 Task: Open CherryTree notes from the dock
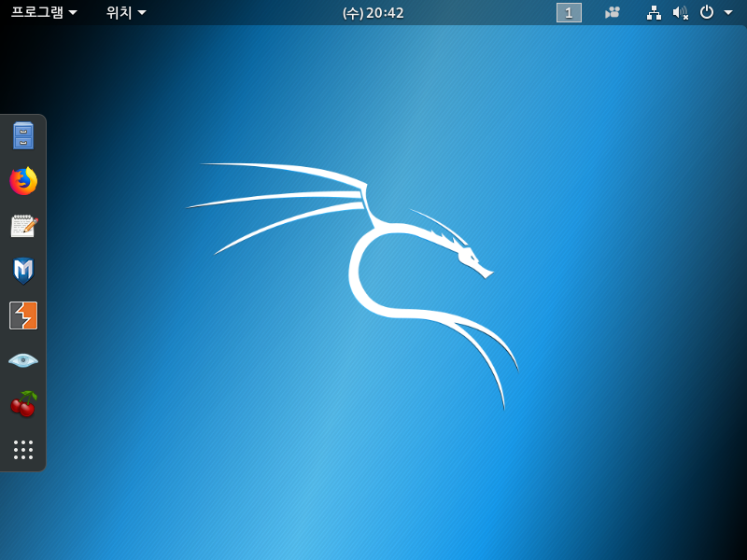click(x=23, y=404)
